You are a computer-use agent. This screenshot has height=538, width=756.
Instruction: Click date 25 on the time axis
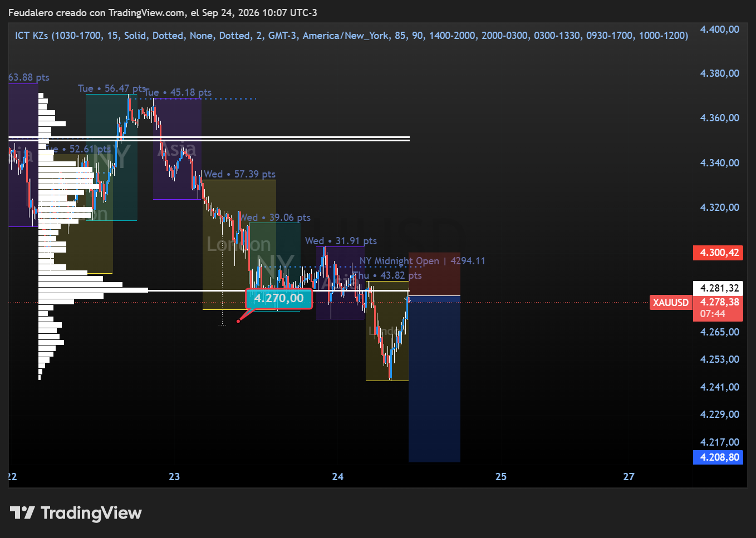tap(501, 477)
